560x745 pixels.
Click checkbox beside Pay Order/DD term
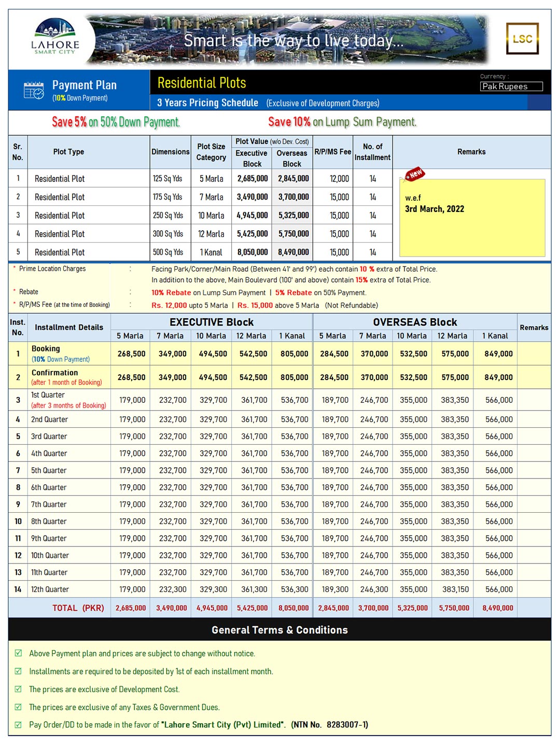coord(19,725)
